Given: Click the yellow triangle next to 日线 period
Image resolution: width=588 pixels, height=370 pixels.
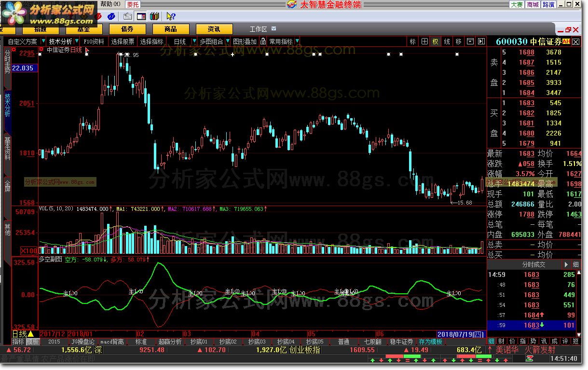Looking at the screenshot, I should (x=31, y=334).
